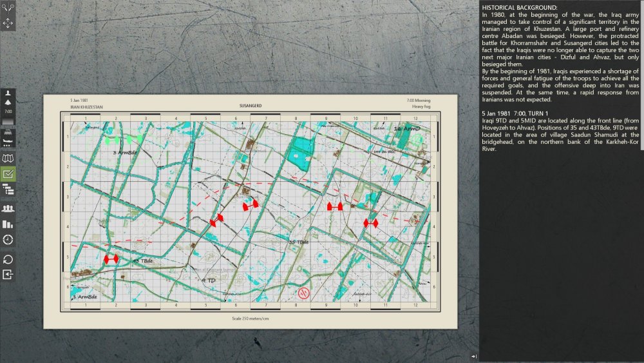Open the bar chart statistics icon
644x363 pixels.
click(x=8, y=224)
